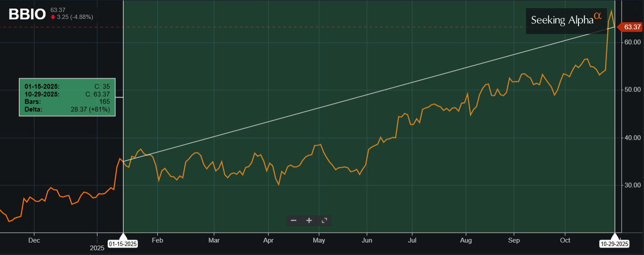This screenshot has height=255, width=644.
Task: Click the Jun month label on the time axis
Action: coord(367,241)
